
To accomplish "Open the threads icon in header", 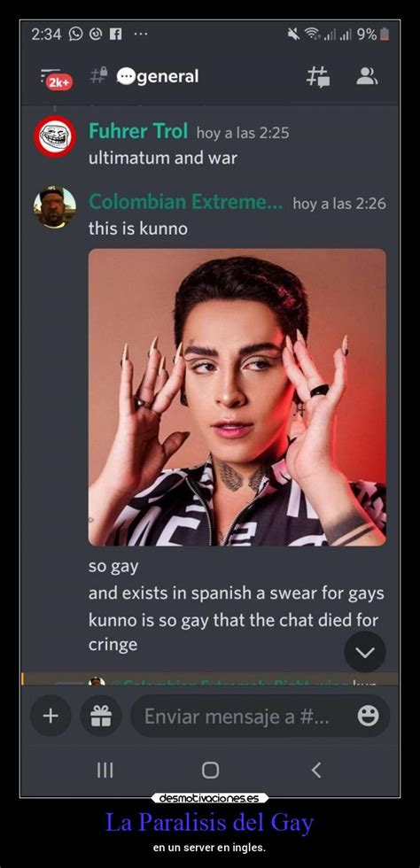I will coord(319,76).
